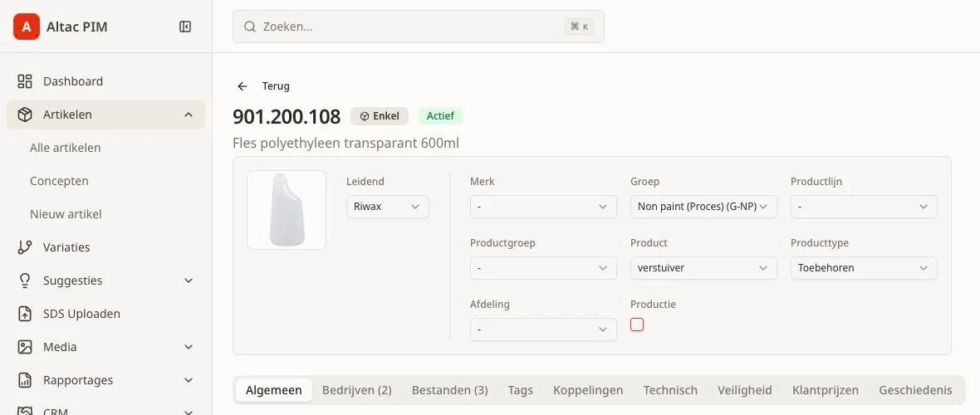The width and height of the screenshot is (980, 415).
Task: Click the Altac PIM logo icon
Action: [x=27, y=27]
